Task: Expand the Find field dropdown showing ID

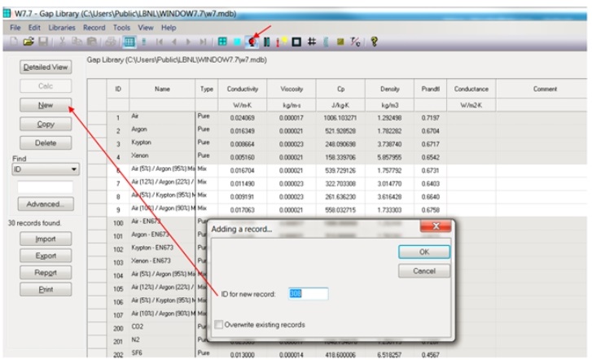Action: click(75, 169)
